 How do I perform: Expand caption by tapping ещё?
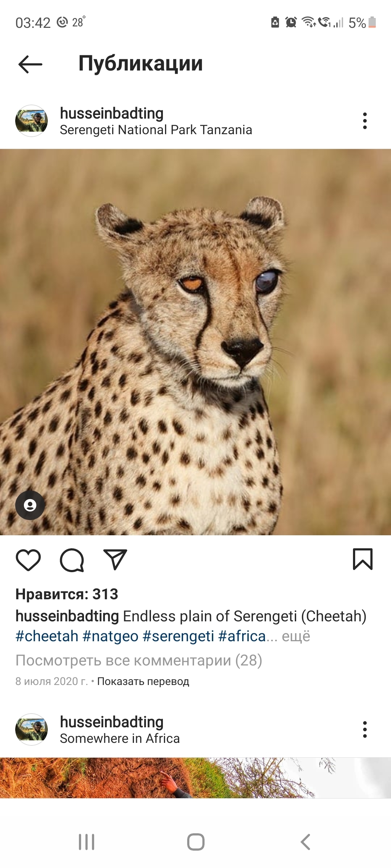click(x=296, y=636)
